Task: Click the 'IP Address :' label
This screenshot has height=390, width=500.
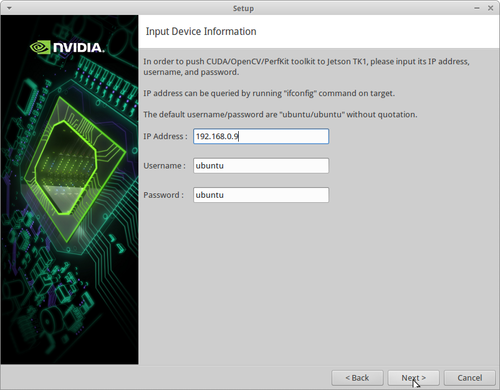Action: pyautogui.click(x=165, y=136)
